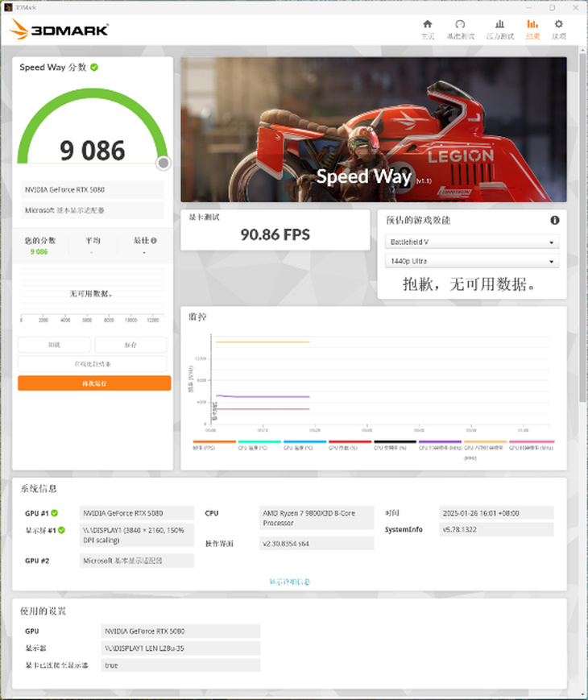
Task: Click GPU #2 Microsoft basic adapter field
Action: pos(137,561)
